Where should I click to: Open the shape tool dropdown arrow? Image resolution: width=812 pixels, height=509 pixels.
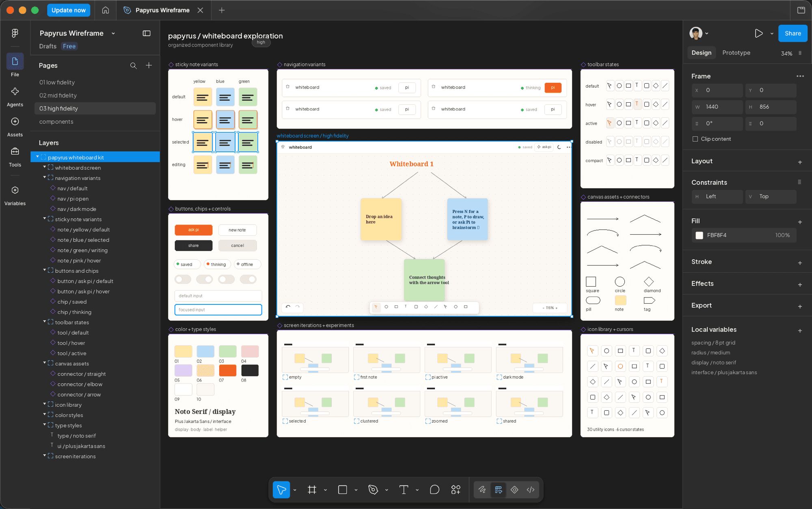(x=356, y=490)
